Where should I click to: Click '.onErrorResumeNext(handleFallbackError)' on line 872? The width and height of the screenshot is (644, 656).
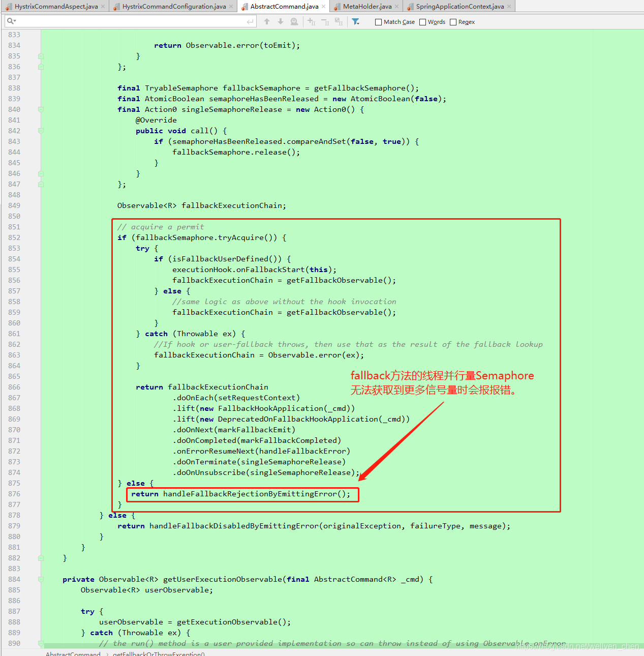(x=261, y=451)
